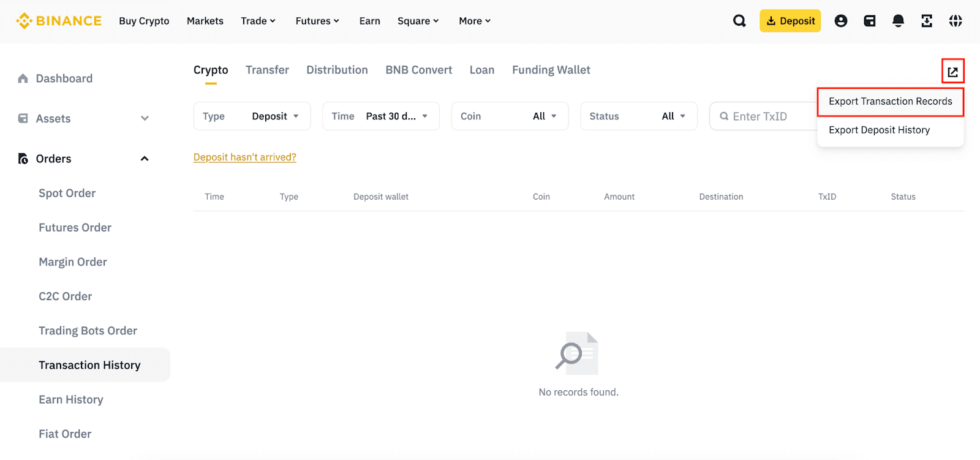Image resolution: width=980 pixels, height=460 pixels.
Task: Click the Time column header
Action: click(x=214, y=197)
